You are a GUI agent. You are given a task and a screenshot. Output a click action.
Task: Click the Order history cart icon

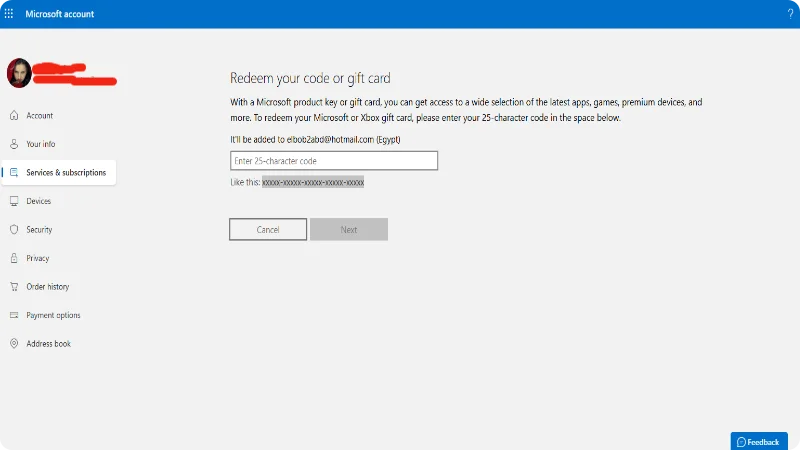(14, 287)
